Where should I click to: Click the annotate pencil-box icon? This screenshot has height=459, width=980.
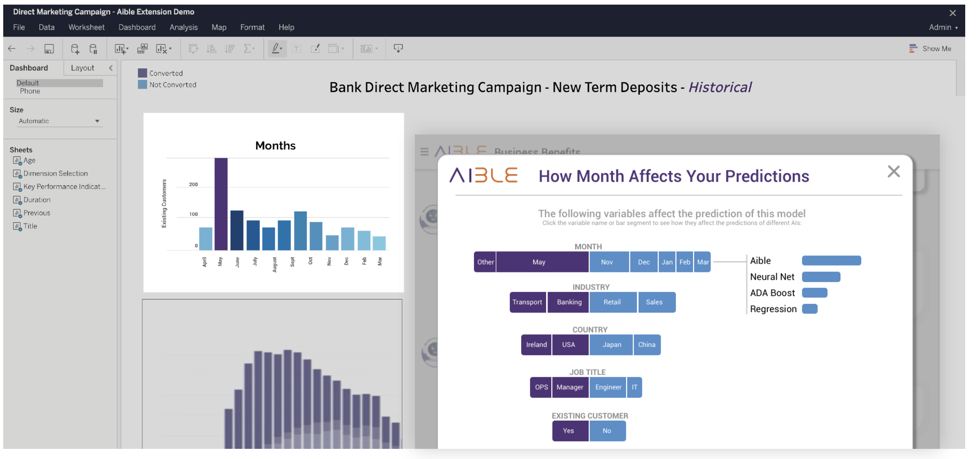315,48
